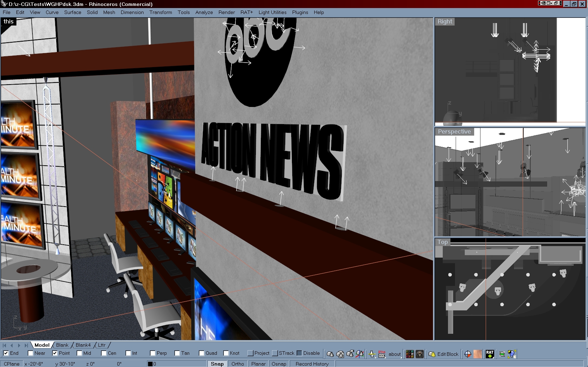Open the Analyze menu

point(204,12)
